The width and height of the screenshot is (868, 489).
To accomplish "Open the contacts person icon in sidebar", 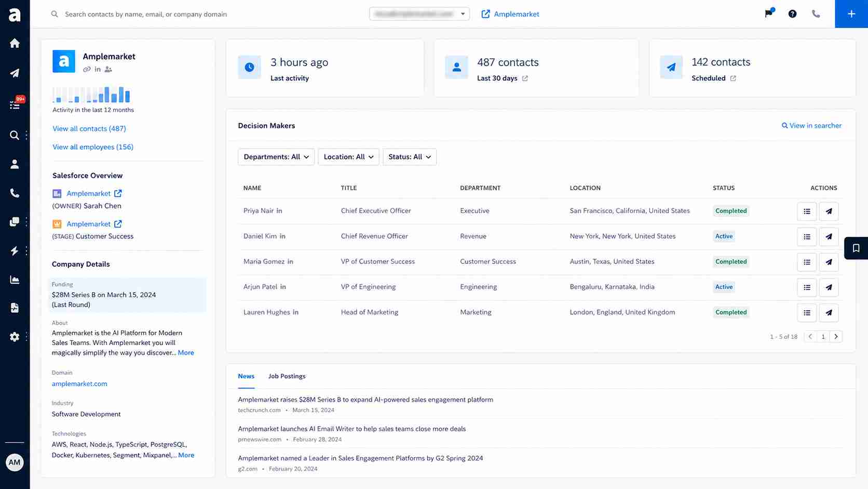I will [x=15, y=164].
